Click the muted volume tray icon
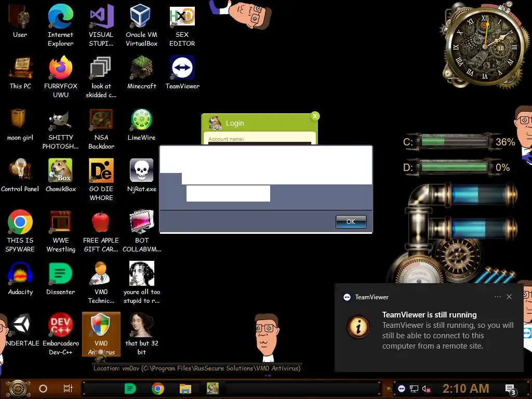Image resolution: width=532 pixels, height=399 pixels. point(427,389)
